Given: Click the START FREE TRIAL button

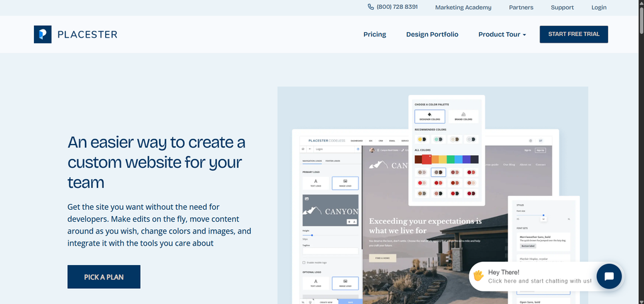Looking at the screenshot, I should tap(574, 35).
